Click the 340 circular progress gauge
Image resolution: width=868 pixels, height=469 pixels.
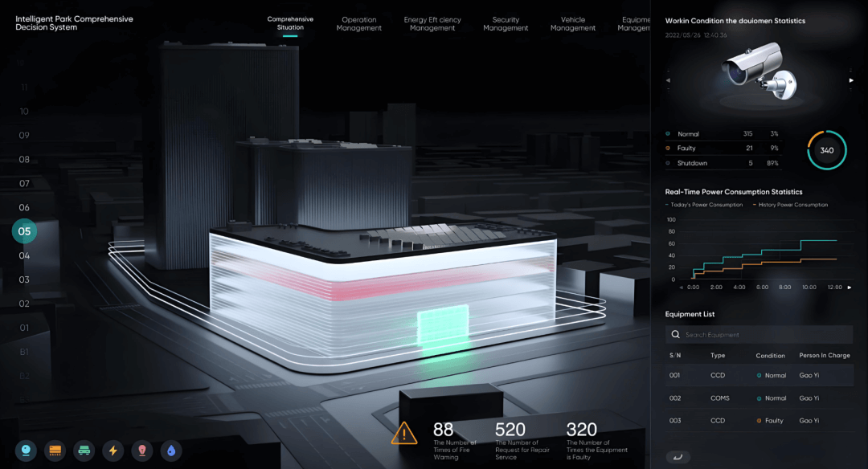(x=827, y=150)
